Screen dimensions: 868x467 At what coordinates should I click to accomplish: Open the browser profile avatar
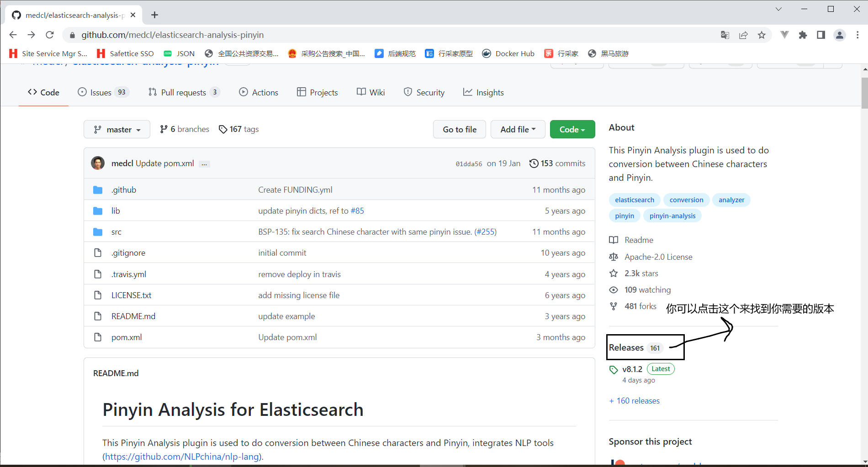840,35
